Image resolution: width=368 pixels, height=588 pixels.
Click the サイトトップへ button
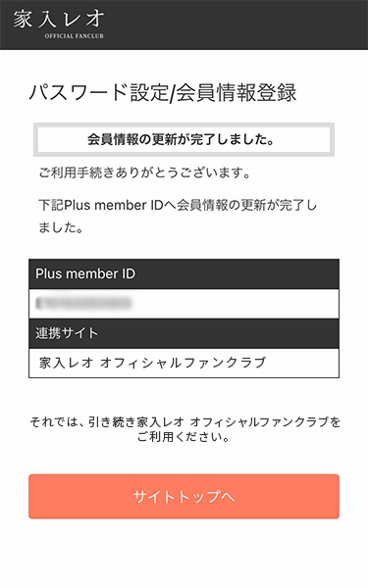[184, 497]
